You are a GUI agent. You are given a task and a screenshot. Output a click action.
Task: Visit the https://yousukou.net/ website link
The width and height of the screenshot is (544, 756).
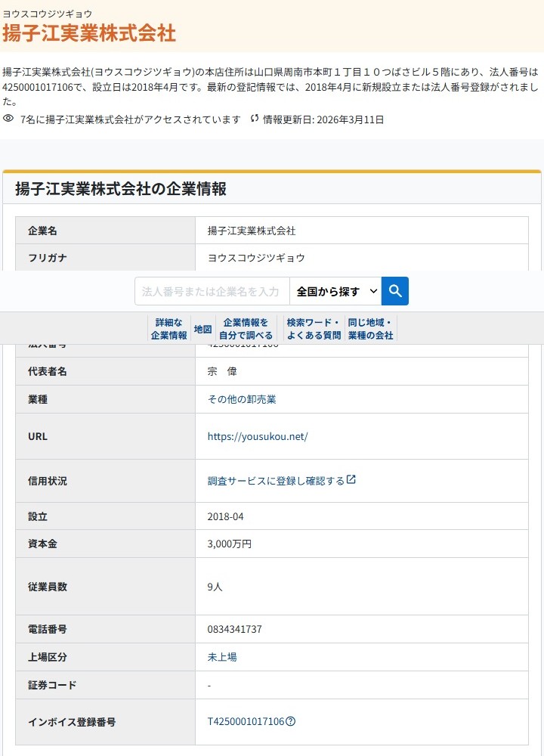click(x=258, y=436)
